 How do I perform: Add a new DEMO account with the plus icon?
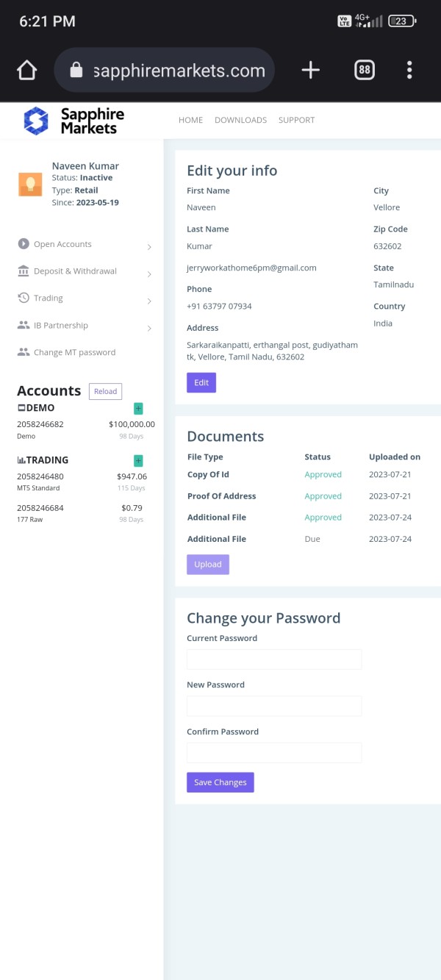pyautogui.click(x=138, y=408)
